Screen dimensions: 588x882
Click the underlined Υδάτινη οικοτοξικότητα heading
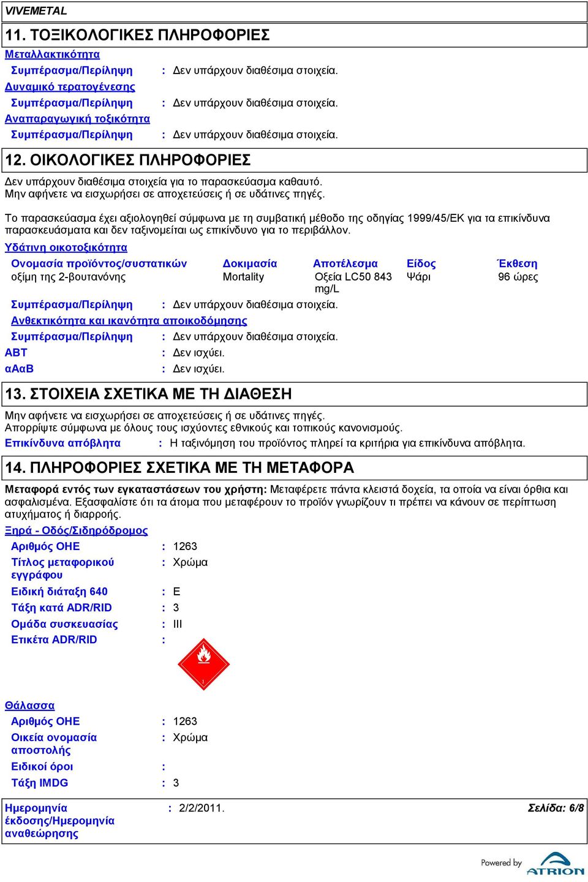pyautogui.click(x=66, y=247)
